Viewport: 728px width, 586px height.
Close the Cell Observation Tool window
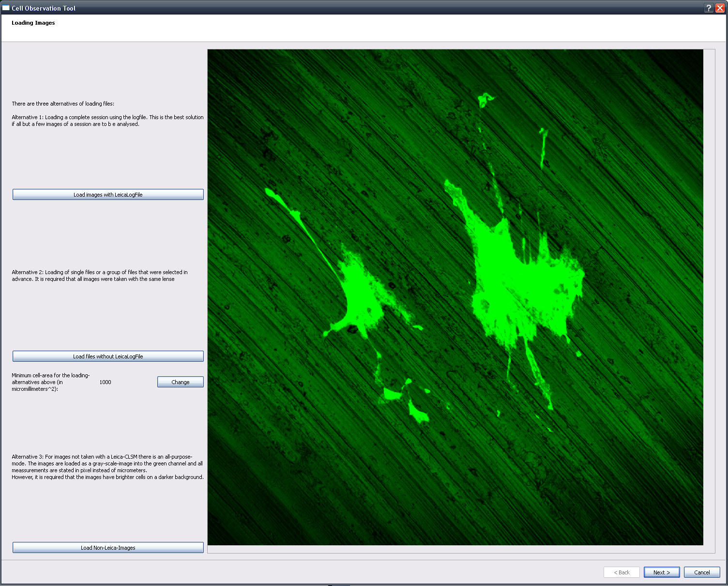click(720, 8)
